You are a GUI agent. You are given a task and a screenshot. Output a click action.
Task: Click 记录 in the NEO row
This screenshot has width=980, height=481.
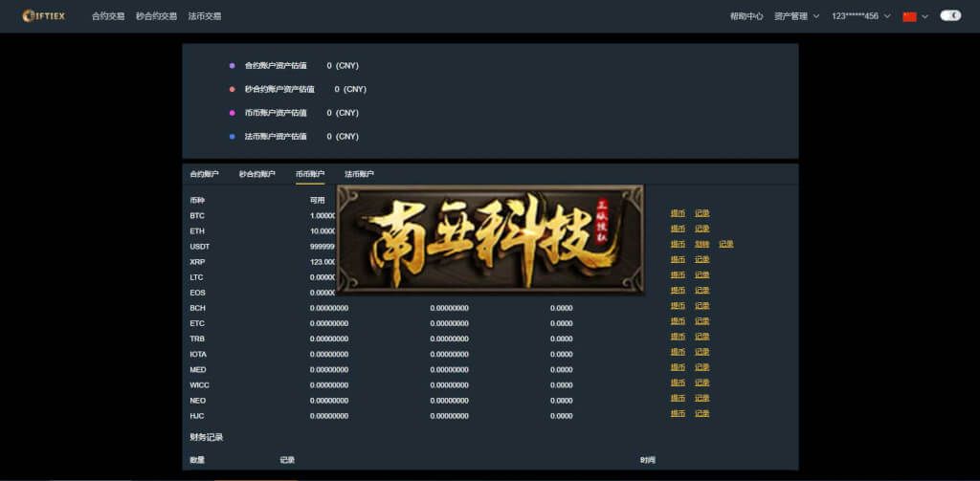pyautogui.click(x=702, y=398)
